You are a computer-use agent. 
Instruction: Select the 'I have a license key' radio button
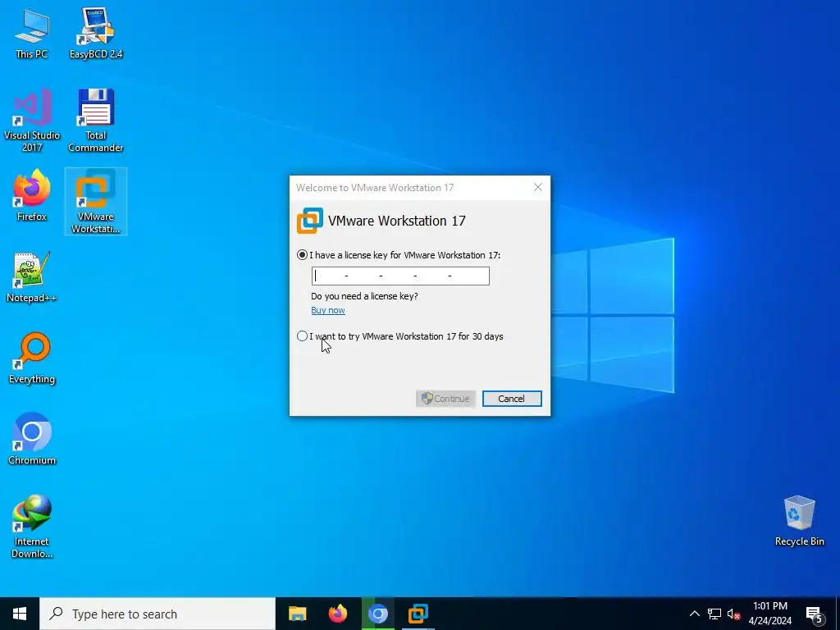coord(302,255)
